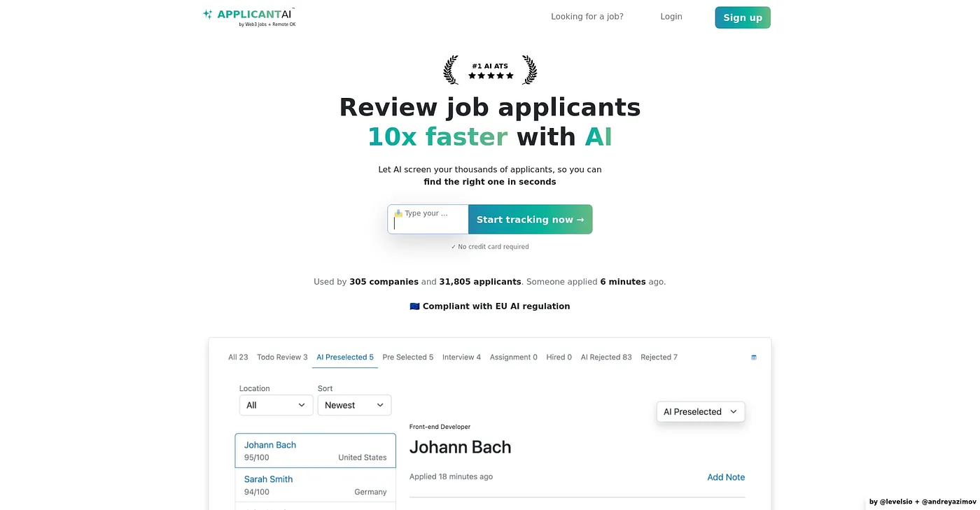Go to the Pre Selected 5 tab
980x510 pixels.
pos(408,357)
